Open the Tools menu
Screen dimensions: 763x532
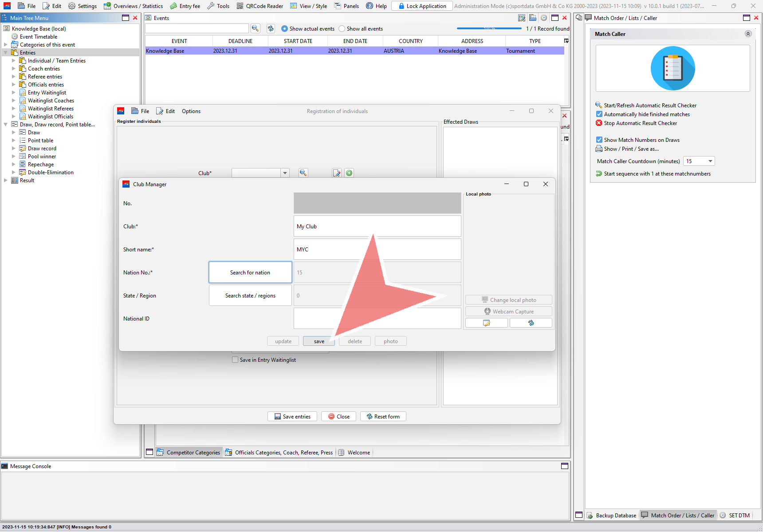(218, 6)
